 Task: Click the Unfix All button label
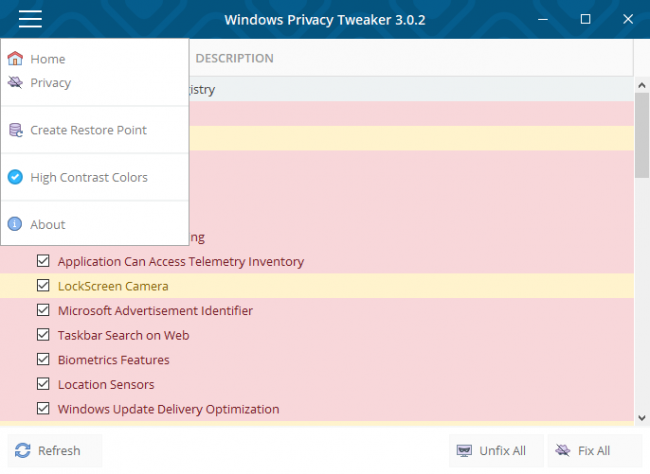point(502,450)
